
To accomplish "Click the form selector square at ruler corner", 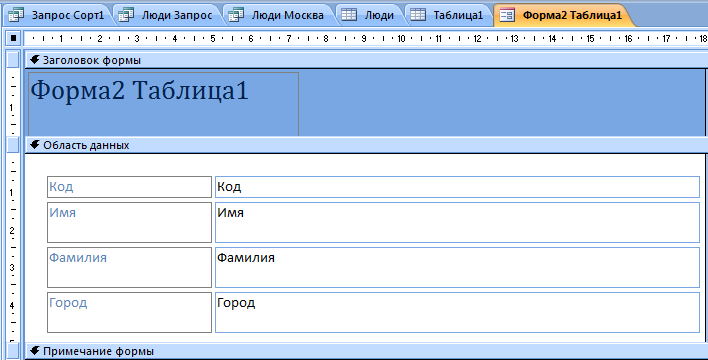I will coord(13,38).
